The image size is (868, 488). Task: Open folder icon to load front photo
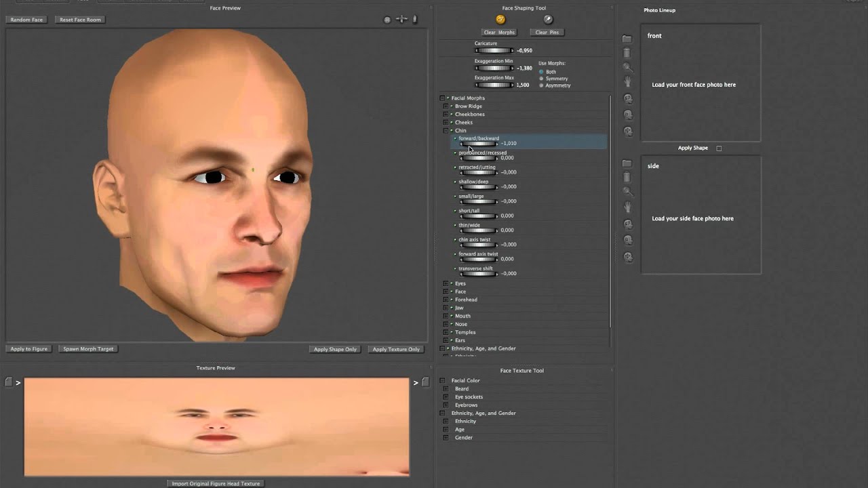coord(627,39)
